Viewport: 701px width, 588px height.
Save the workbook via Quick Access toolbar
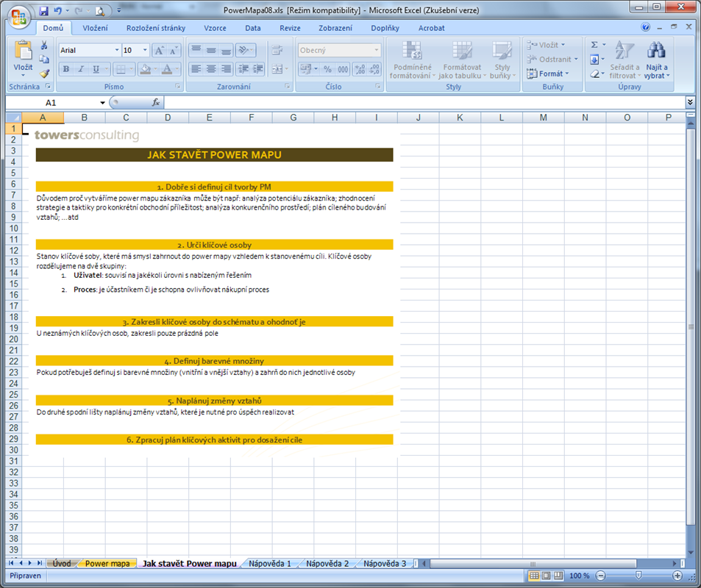click(44, 11)
